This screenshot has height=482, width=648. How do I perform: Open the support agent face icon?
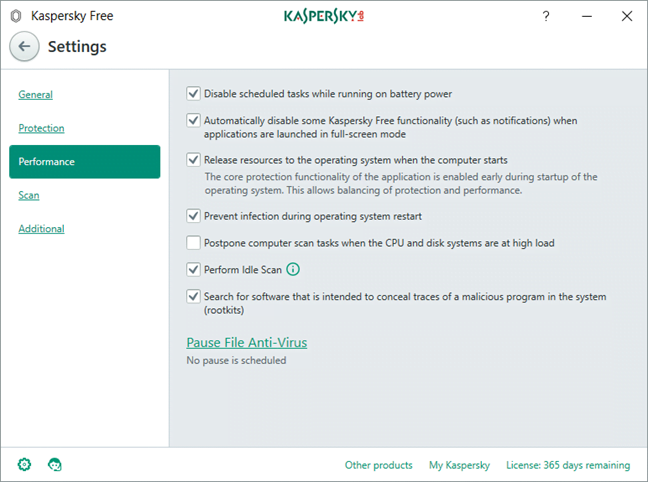(x=55, y=464)
